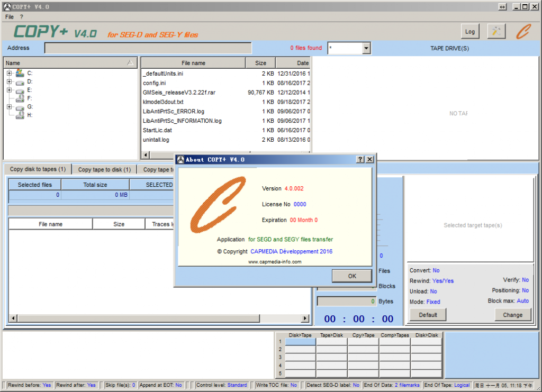The width and height of the screenshot is (542, 392).
Task: Click the Disk>Disk column header
Action: pyautogui.click(x=427, y=335)
